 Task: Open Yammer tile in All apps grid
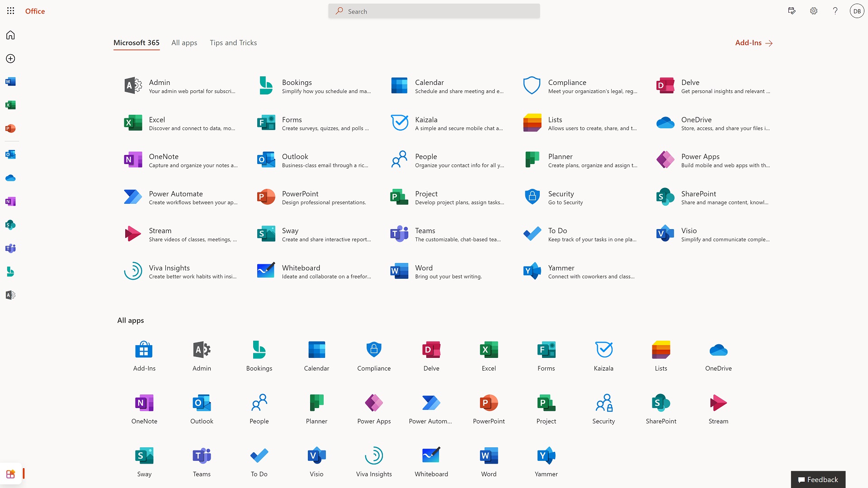coord(546,462)
